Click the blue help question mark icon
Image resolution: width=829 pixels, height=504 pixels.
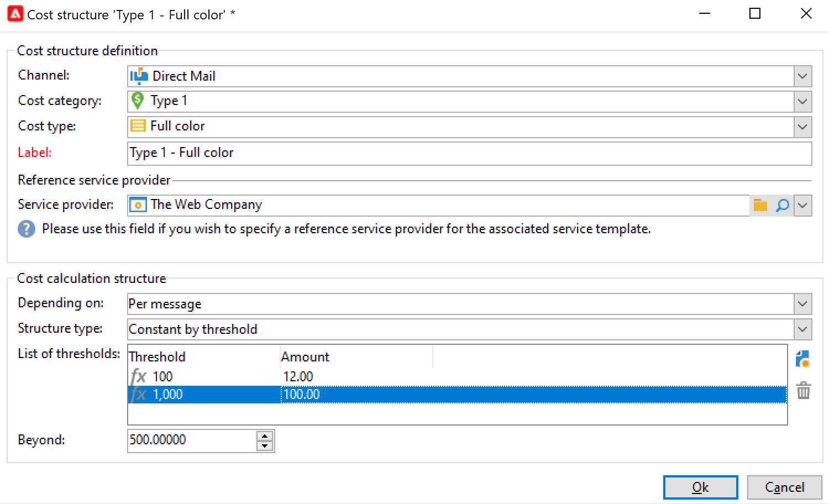(27, 229)
